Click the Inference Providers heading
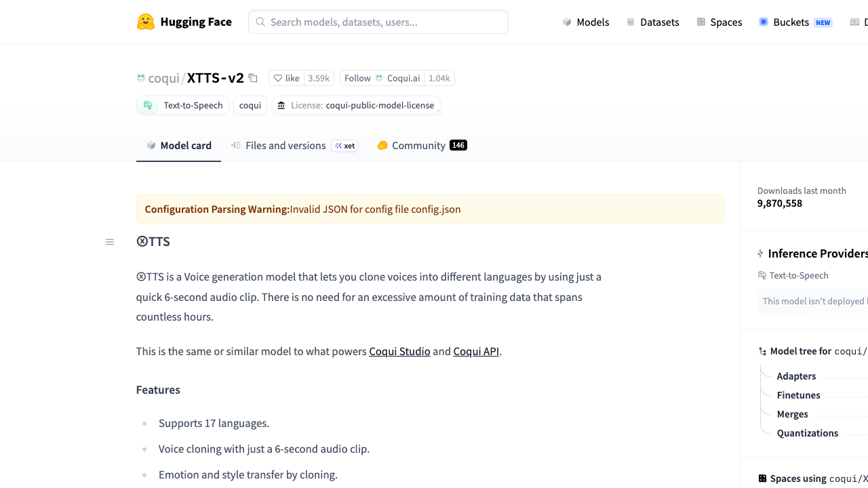This screenshot has height=488, width=868. [818, 253]
